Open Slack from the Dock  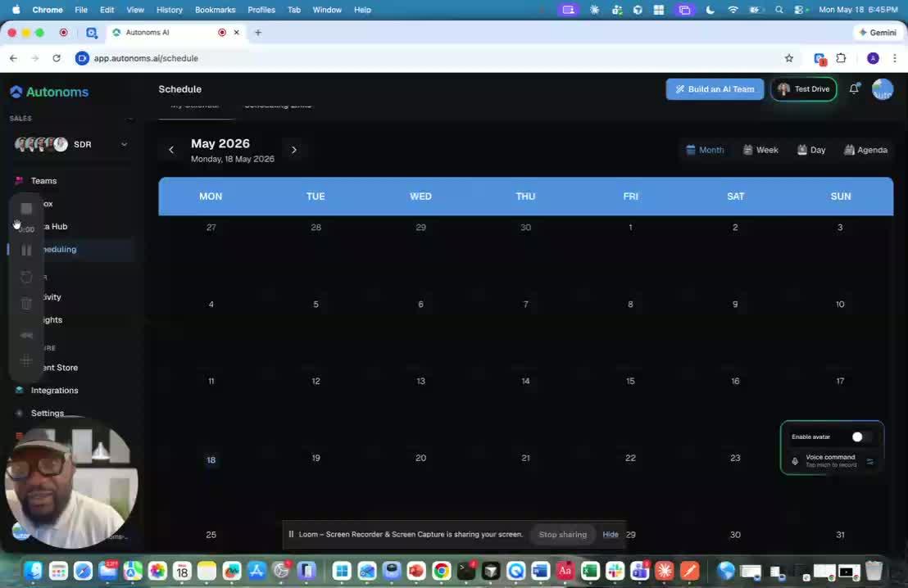click(615, 572)
